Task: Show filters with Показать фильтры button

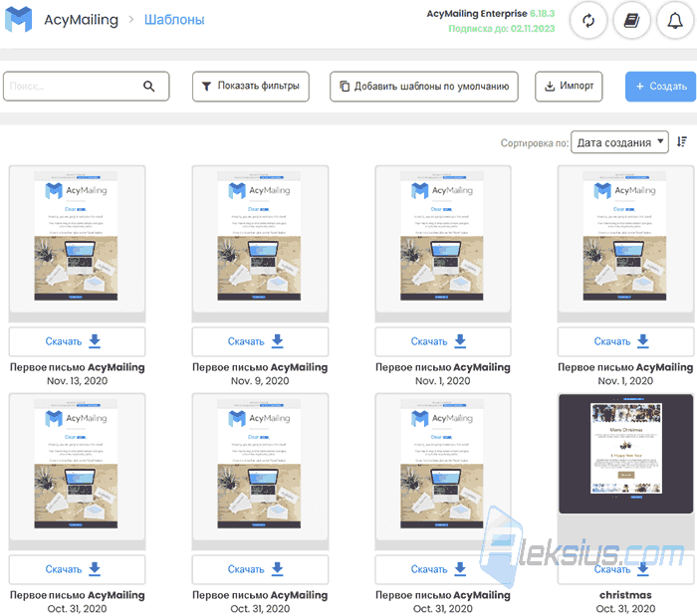Action: [x=251, y=87]
